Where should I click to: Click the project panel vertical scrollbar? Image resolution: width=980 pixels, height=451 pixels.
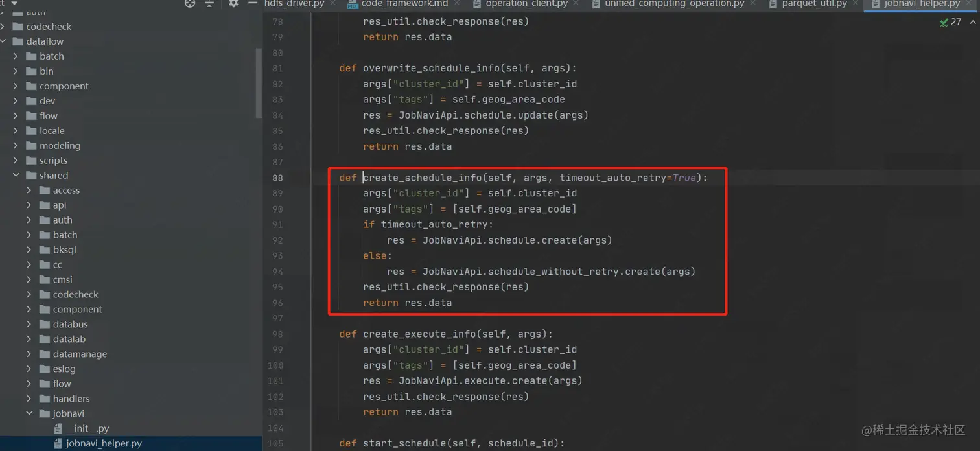coord(259,84)
